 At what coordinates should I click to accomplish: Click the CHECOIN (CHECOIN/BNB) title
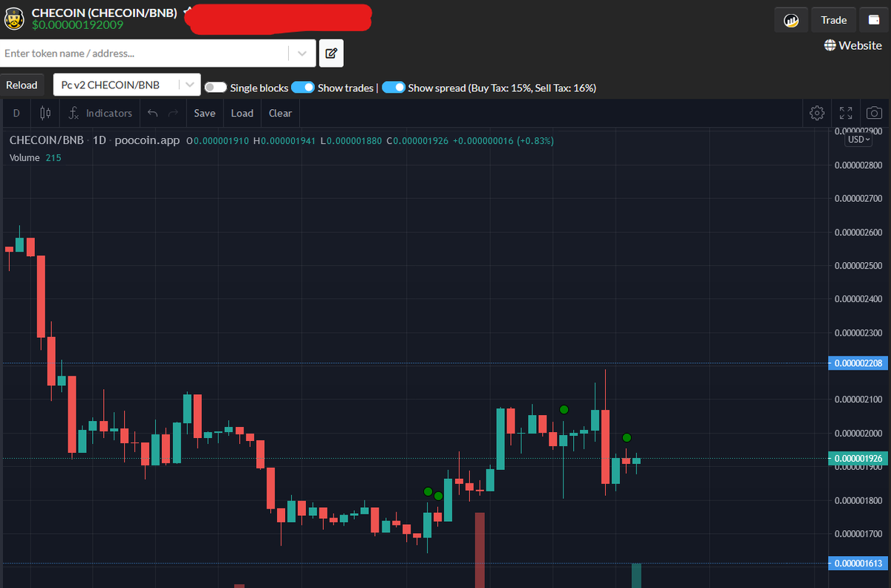(104, 13)
